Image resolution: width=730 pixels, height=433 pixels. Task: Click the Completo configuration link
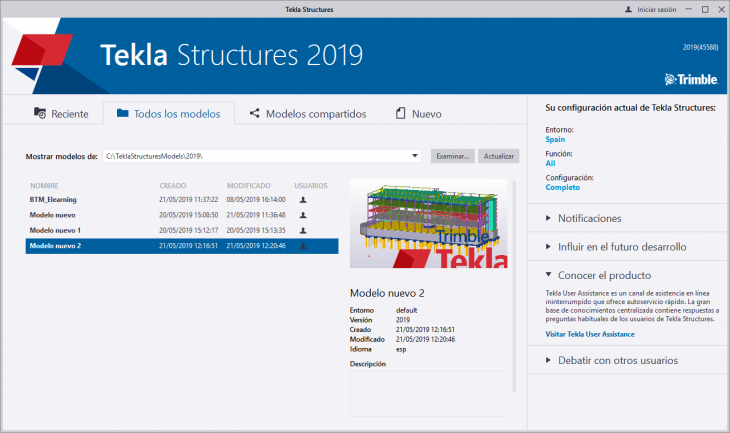pos(562,187)
